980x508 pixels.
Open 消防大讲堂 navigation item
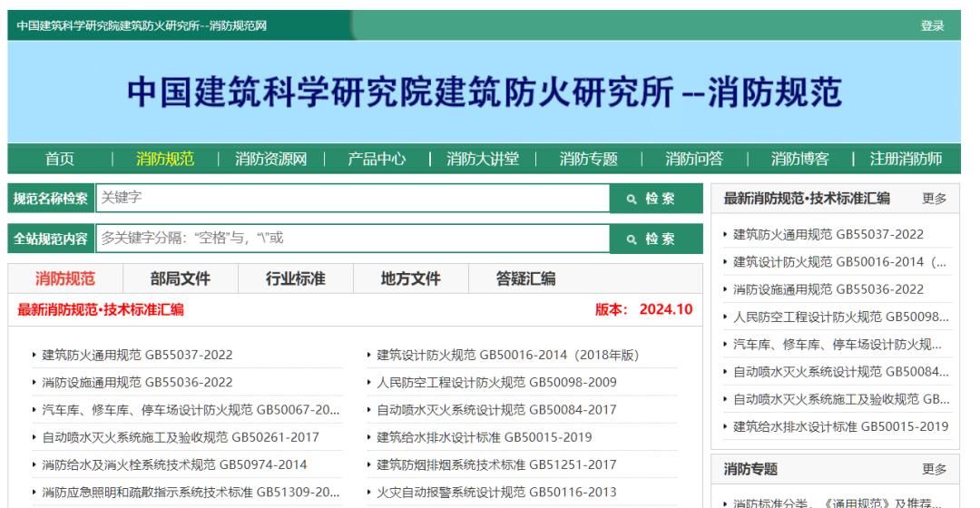pos(483,159)
